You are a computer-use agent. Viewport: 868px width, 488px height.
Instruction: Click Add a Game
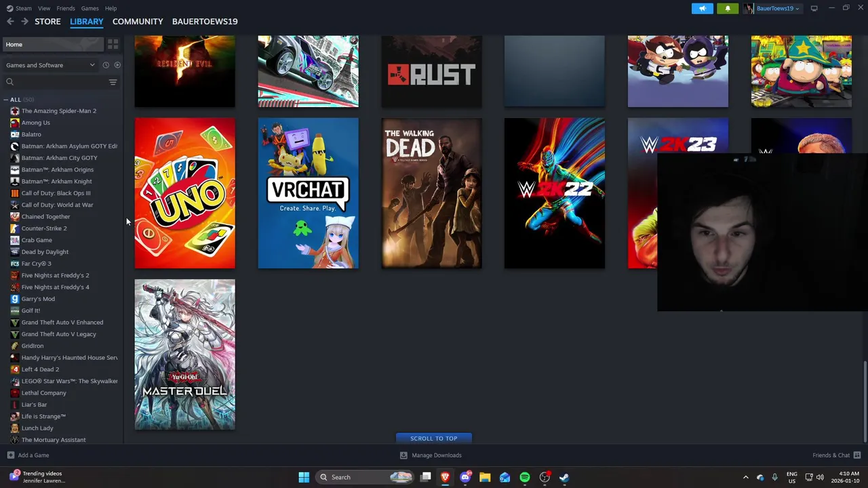click(28, 455)
